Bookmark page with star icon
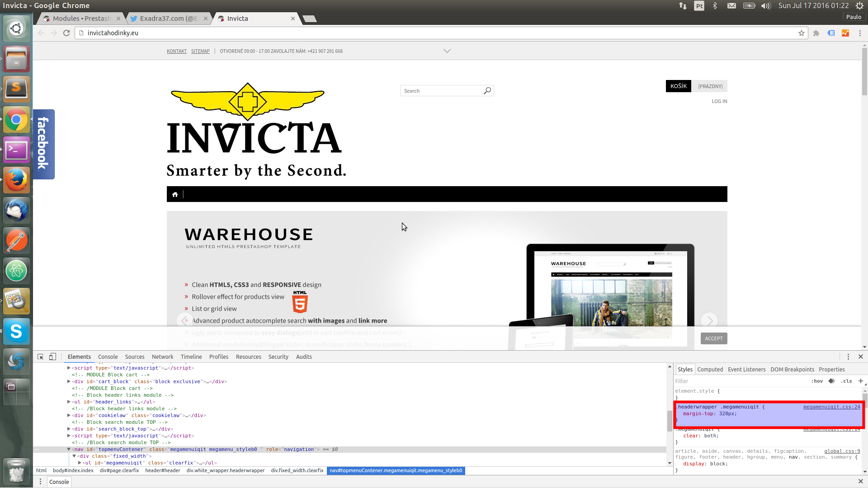The height and width of the screenshot is (488, 868). coord(801,33)
